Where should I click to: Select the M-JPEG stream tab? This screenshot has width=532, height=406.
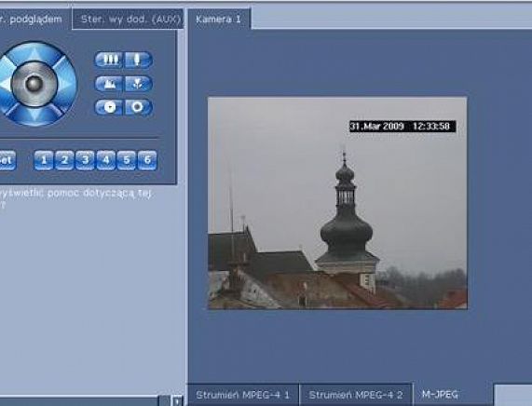coord(440,395)
